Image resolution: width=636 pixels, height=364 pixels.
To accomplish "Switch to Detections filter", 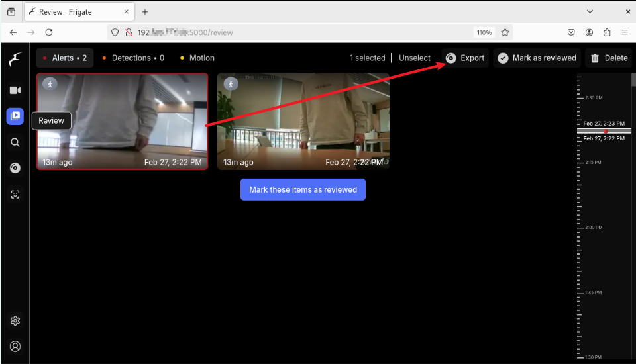I will [x=133, y=58].
